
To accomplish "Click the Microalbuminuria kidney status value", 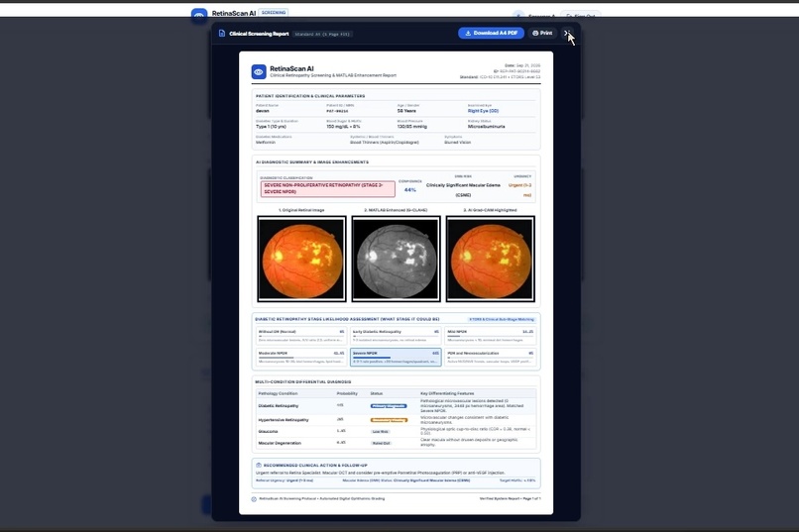I will [486, 127].
